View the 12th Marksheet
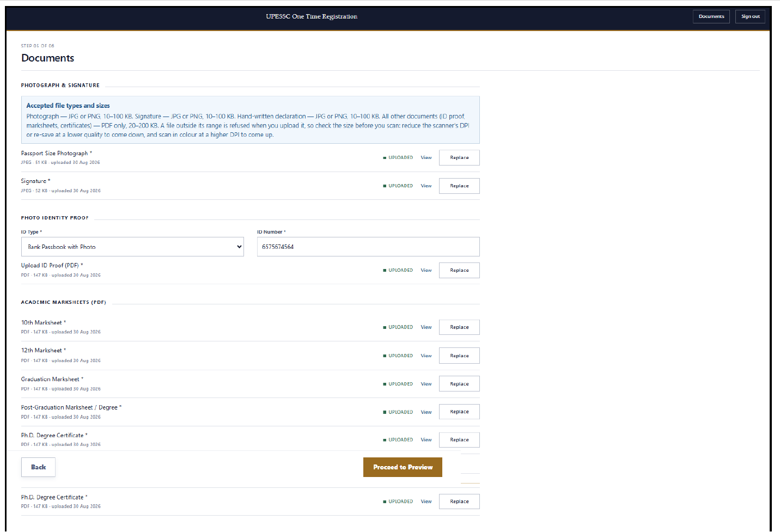Screen dimensions: 780x532 426,356
